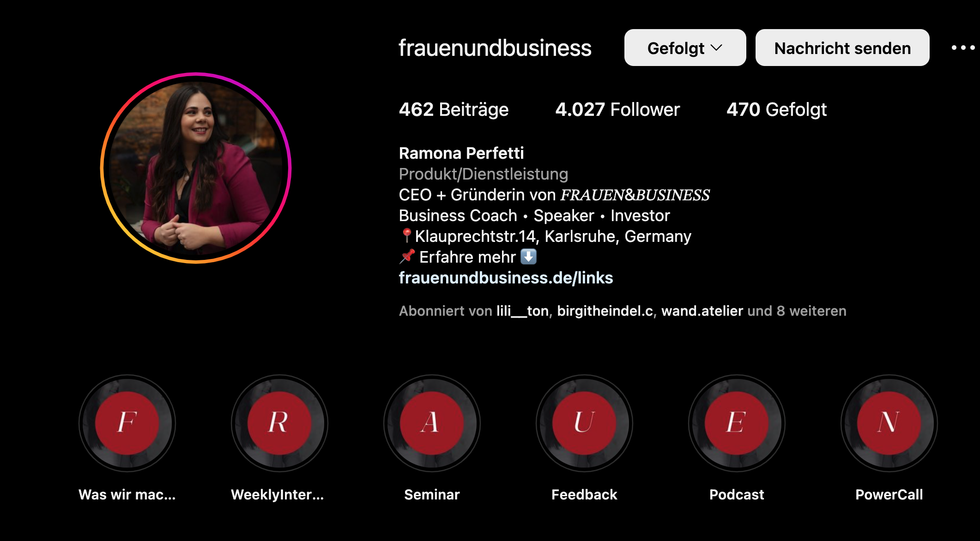The image size is (980, 541).
Task: Click the Nachricht senden button
Action: point(842,48)
